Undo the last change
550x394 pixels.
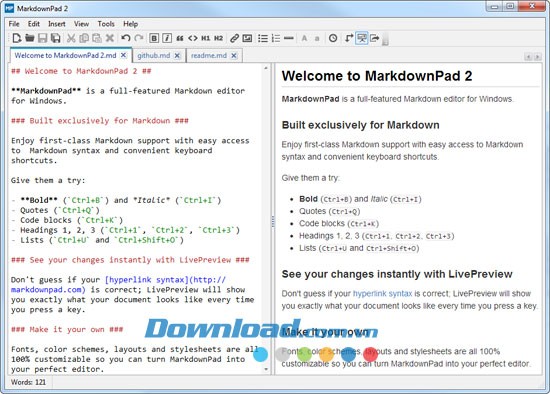[x=126, y=38]
